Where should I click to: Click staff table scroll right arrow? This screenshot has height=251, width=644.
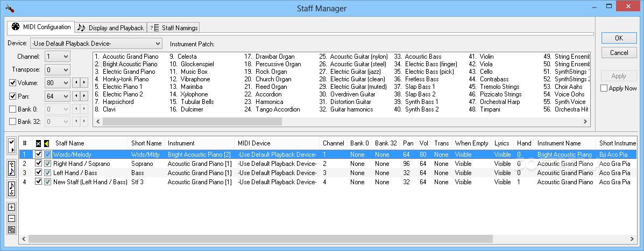(x=633, y=239)
